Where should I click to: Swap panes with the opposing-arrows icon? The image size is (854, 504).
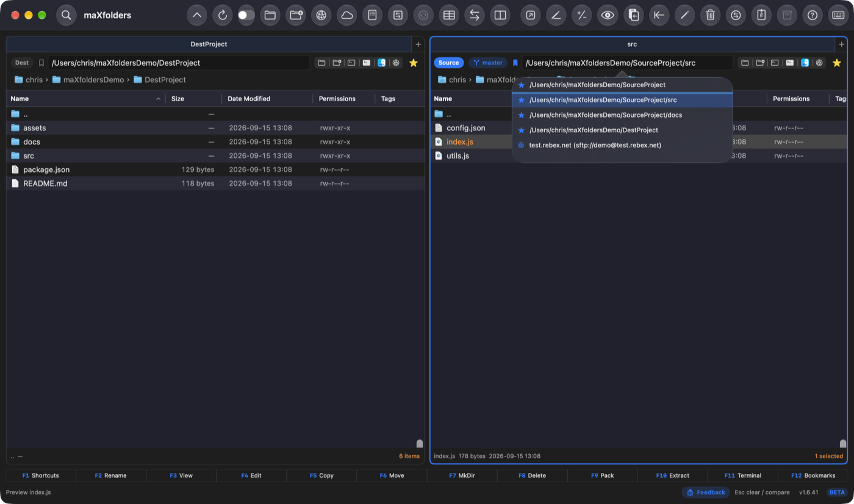pyautogui.click(x=475, y=15)
